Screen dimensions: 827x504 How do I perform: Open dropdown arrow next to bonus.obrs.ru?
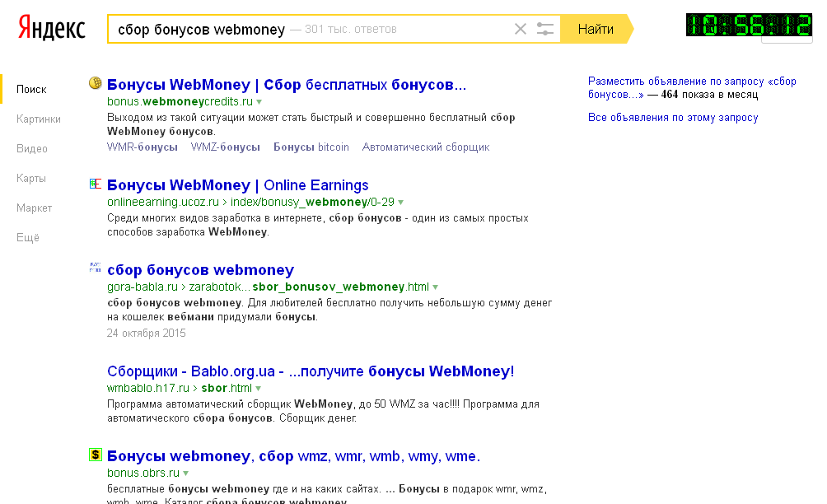185,474
